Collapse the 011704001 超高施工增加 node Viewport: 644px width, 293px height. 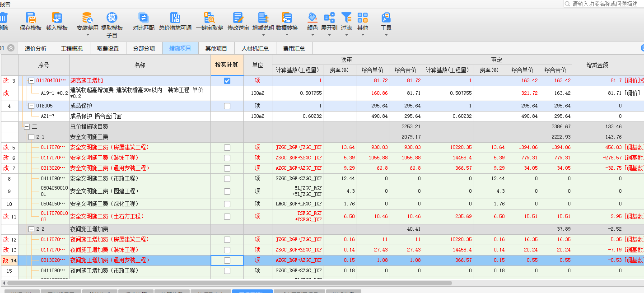coord(32,81)
